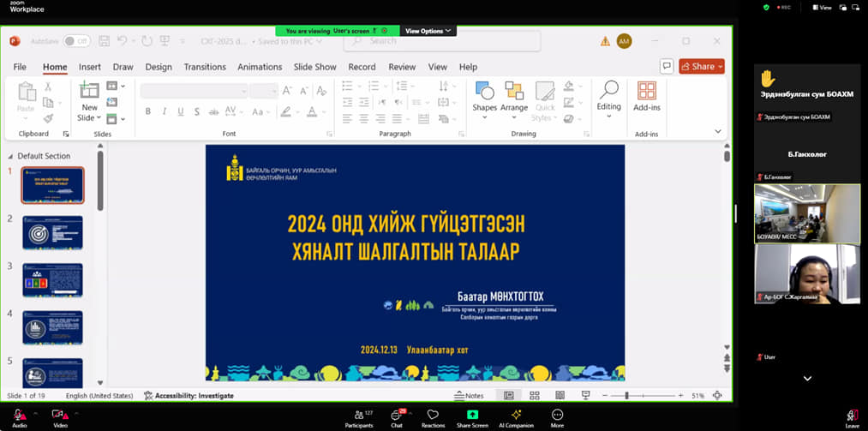Switch to the Slide Show tab
Viewport: 868px width, 431px height.
[x=314, y=67]
